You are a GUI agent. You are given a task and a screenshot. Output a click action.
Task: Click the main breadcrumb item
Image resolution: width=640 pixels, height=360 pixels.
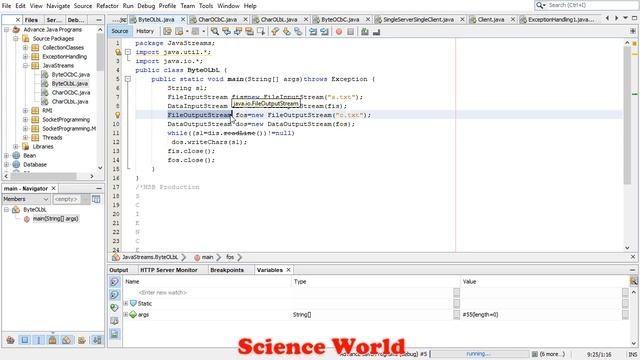[x=207, y=257]
